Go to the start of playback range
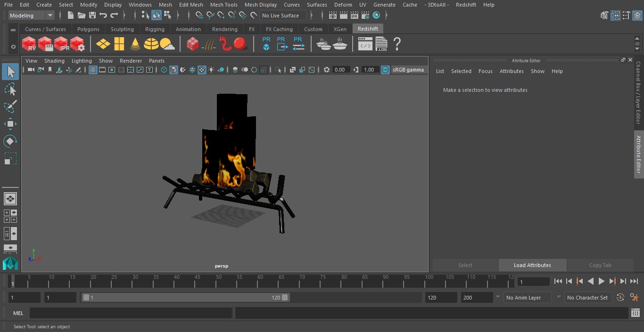 [x=558, y=281]
